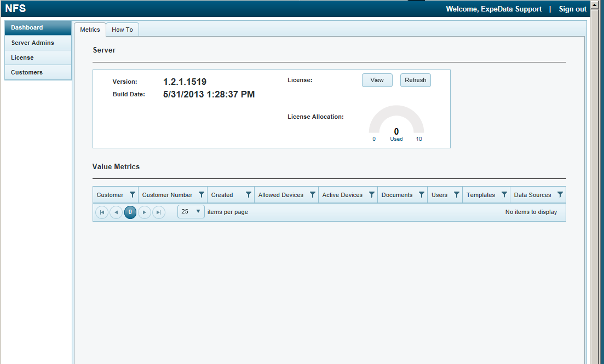Filter the Users column
The image size is (604, 364).
[x=457, y=194]
